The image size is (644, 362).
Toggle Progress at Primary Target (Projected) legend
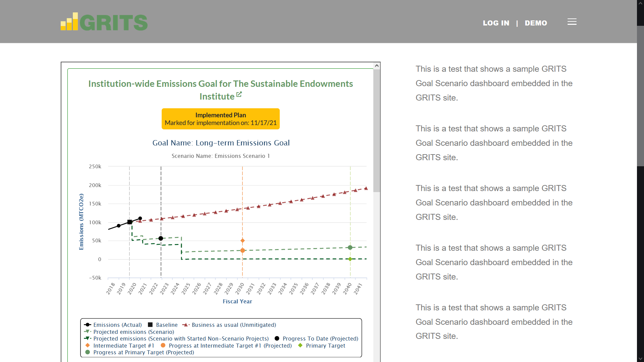click(x=140, y=352)
